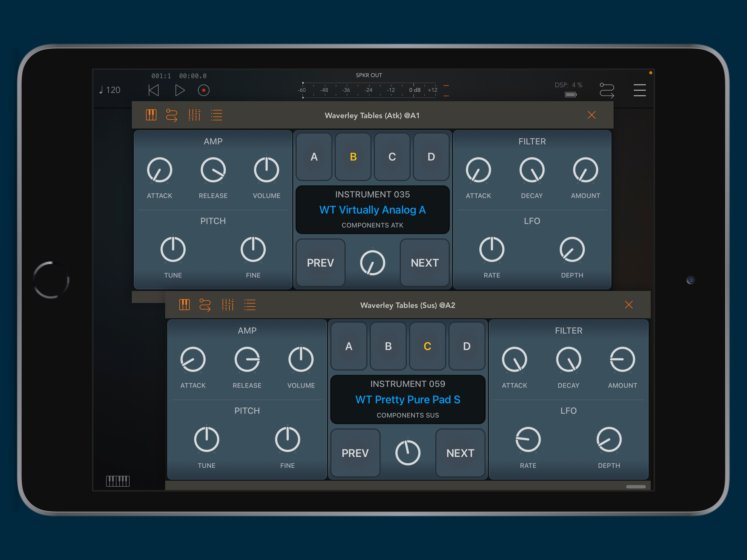
Task: Click the record button in transport
Action: [x=203, y=90]
